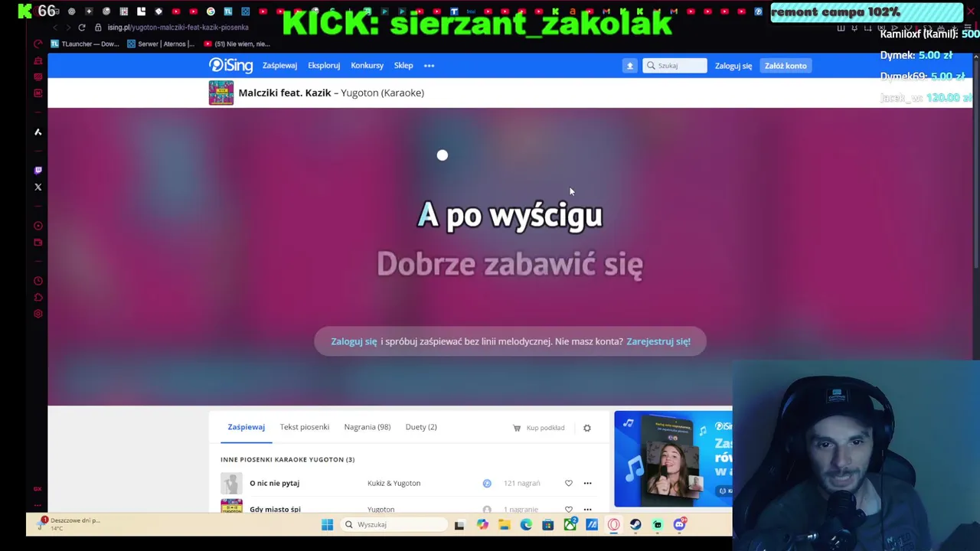The height and width of the screenshot is (551, 980).
Task: Open Sklep in the top navigation
Action: coord(403,66)
